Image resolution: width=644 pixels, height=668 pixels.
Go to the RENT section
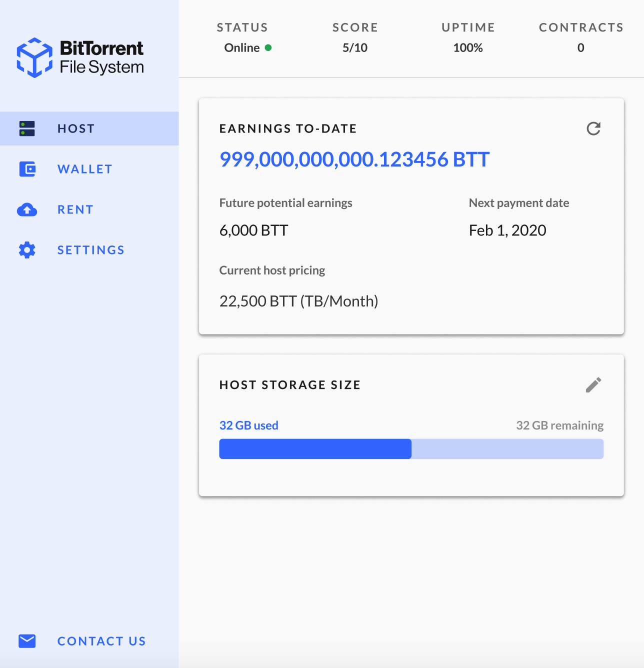point(89,209)
